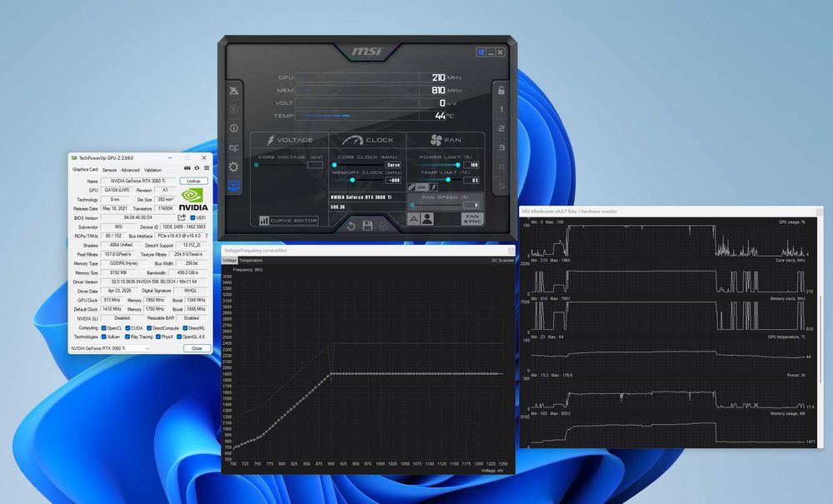The width and height of the screenshot is (833, 504).
Task: Click the Fan Sync button in Afterburner
Action: (472, 219)
